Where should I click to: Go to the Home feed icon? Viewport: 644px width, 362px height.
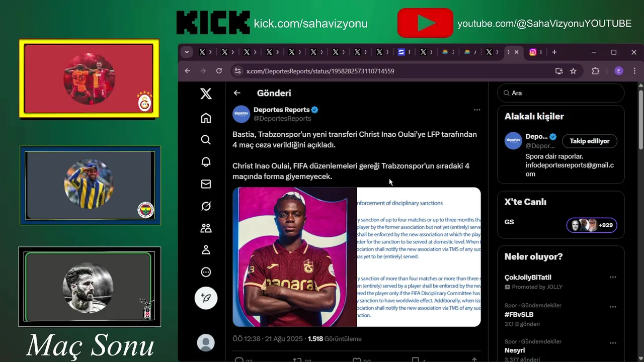(206, 118)
